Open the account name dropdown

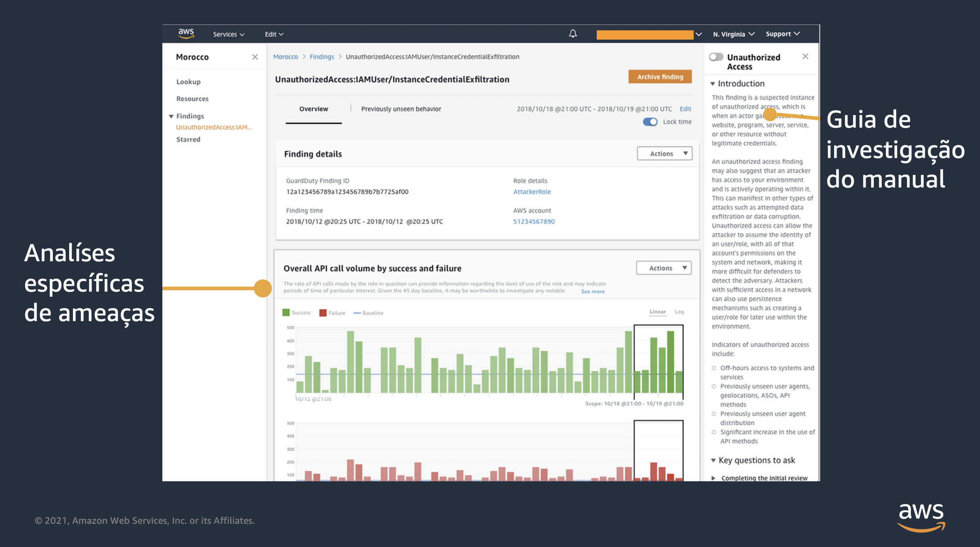(649, 35)
